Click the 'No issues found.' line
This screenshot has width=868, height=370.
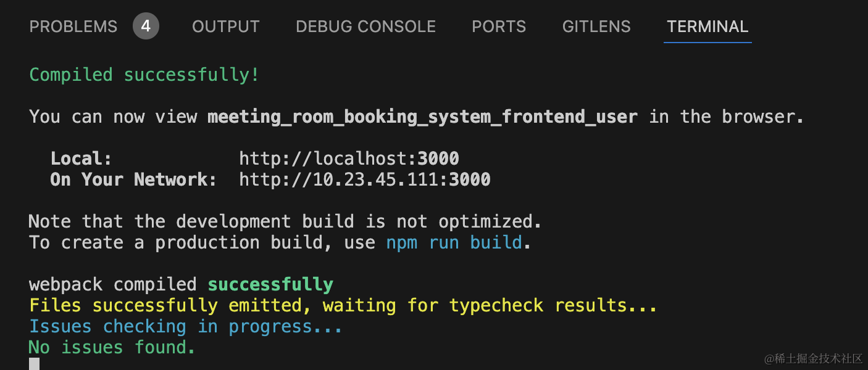[112, 347]
